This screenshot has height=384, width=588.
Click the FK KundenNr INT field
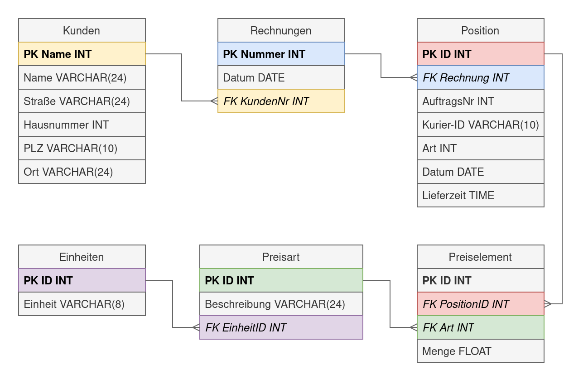pyautogui.click(x=281, y=101)
